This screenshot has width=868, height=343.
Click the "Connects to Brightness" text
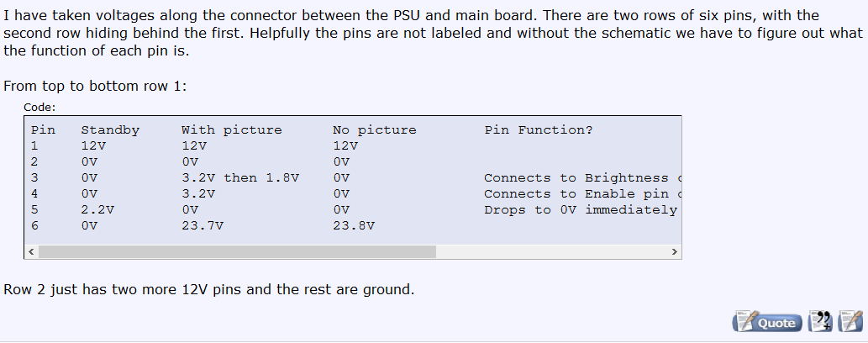click(576, 178)
